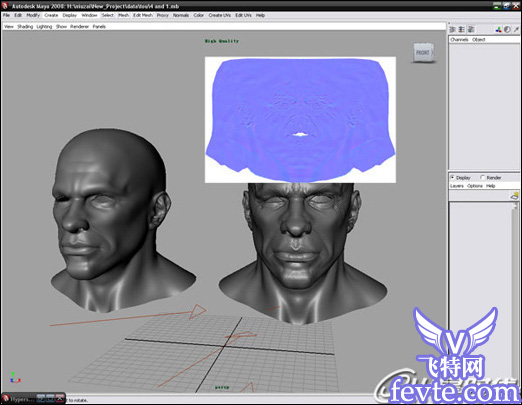This screenshot has width=522, height=405.
Task: Open the Layers menu in layer editor
Action: tap(457, 186)
